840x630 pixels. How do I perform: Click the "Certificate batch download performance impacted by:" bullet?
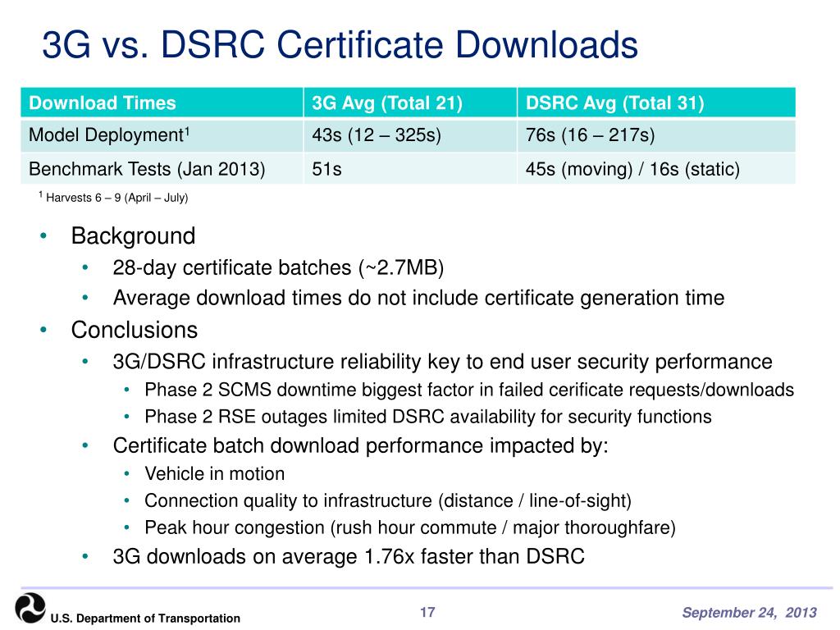coord(361,445)
